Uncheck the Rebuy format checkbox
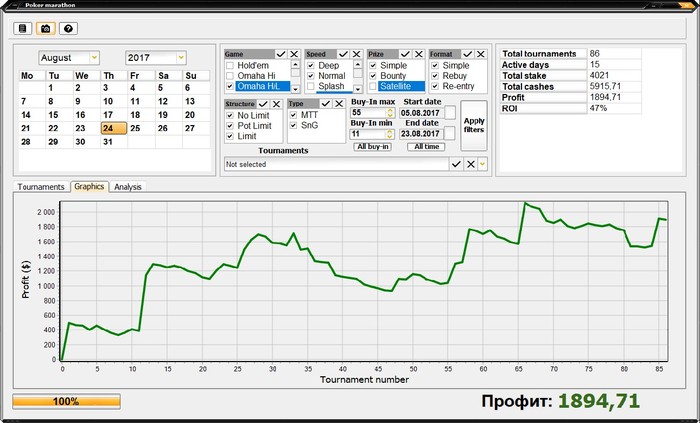 tap(435, 76)
